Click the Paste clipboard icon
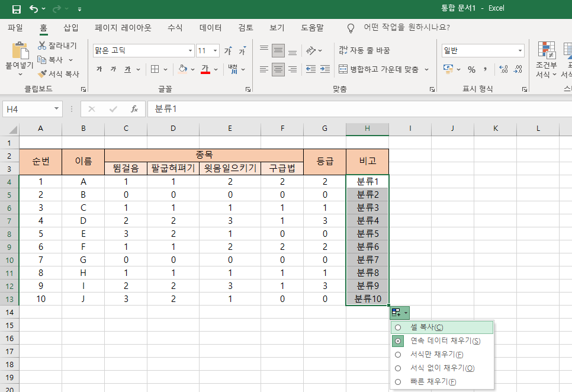The height and width of the screenshot is (392, 572). pyautogui.click(x=20, y=51)
